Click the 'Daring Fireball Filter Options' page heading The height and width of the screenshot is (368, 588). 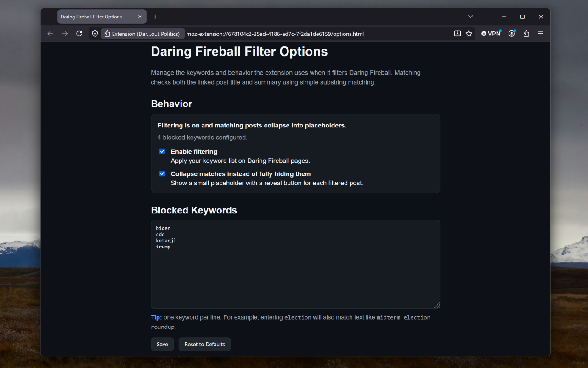[239, 52]
